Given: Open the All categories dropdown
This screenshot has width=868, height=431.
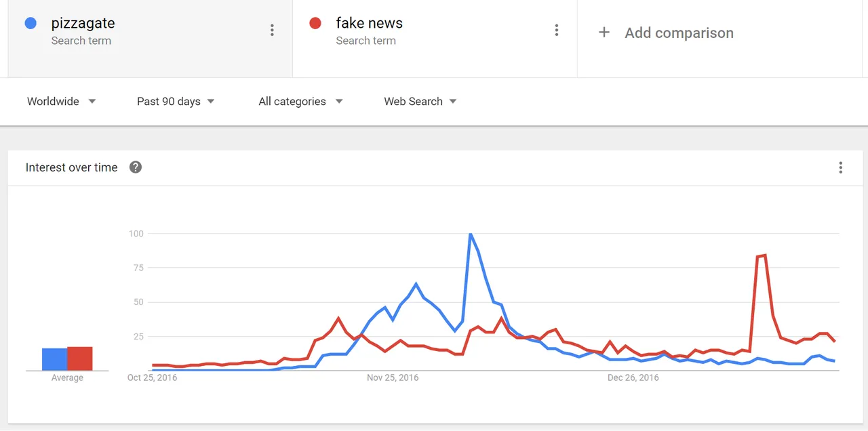Looking at the screenshot, I should click(x=300, y=102).
